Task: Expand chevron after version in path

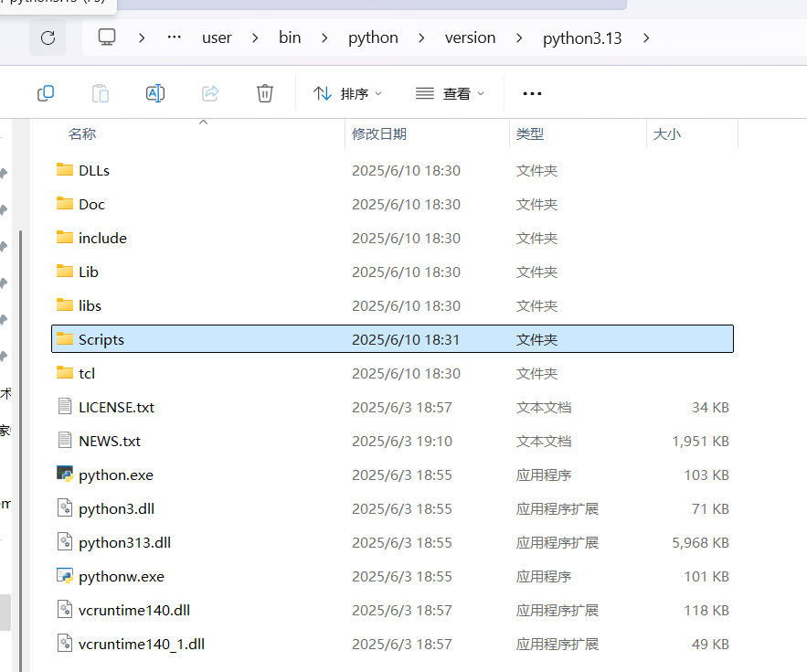Action: [519, 37]
